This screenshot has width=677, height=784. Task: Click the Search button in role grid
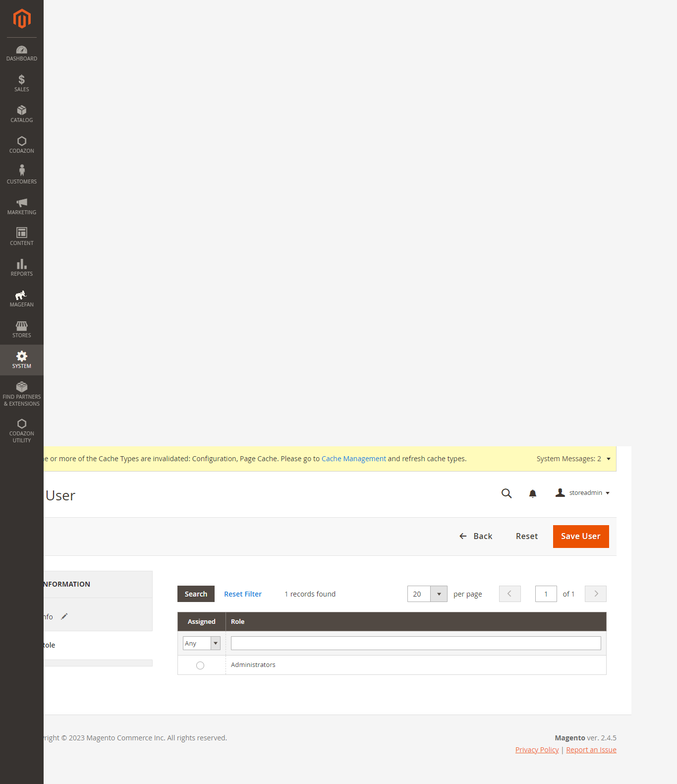(196, 594)
